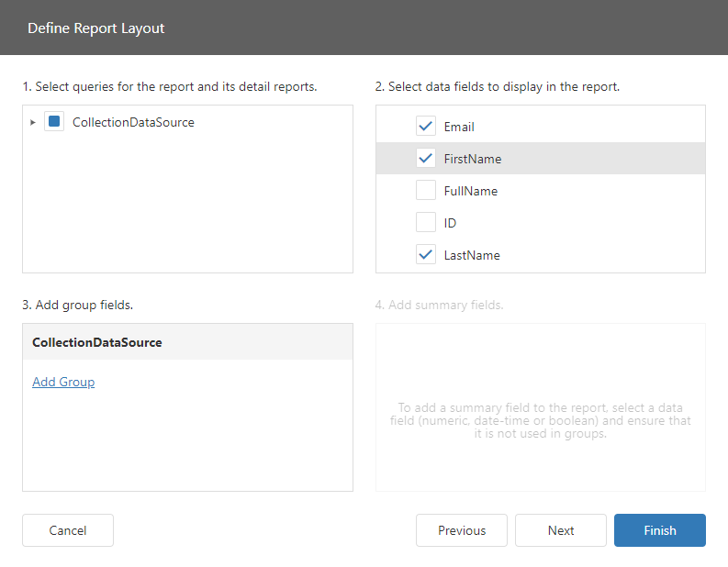Viewport: 728px width, 567px height.
Task: Click the ID field label
Action: pyautogui.click(x=450, y=223)
